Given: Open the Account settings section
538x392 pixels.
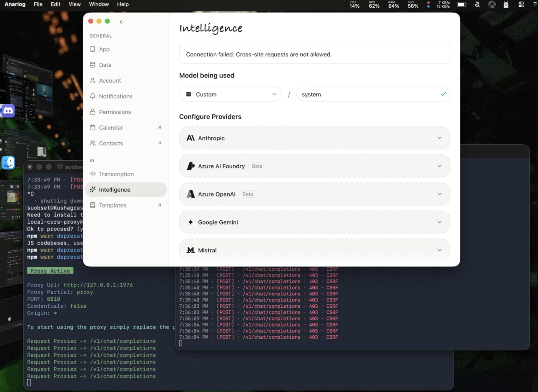Looking at the screenshot, I should (126, 81).
